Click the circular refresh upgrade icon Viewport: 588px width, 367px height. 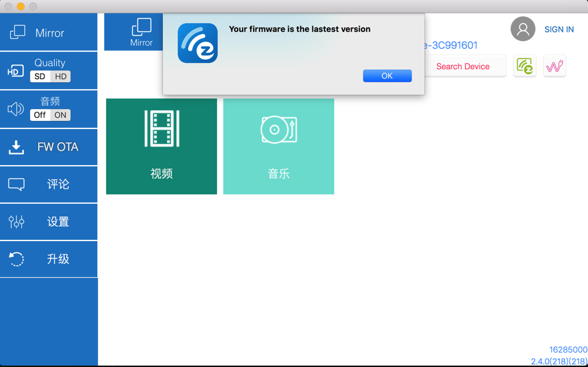[16, 259]
